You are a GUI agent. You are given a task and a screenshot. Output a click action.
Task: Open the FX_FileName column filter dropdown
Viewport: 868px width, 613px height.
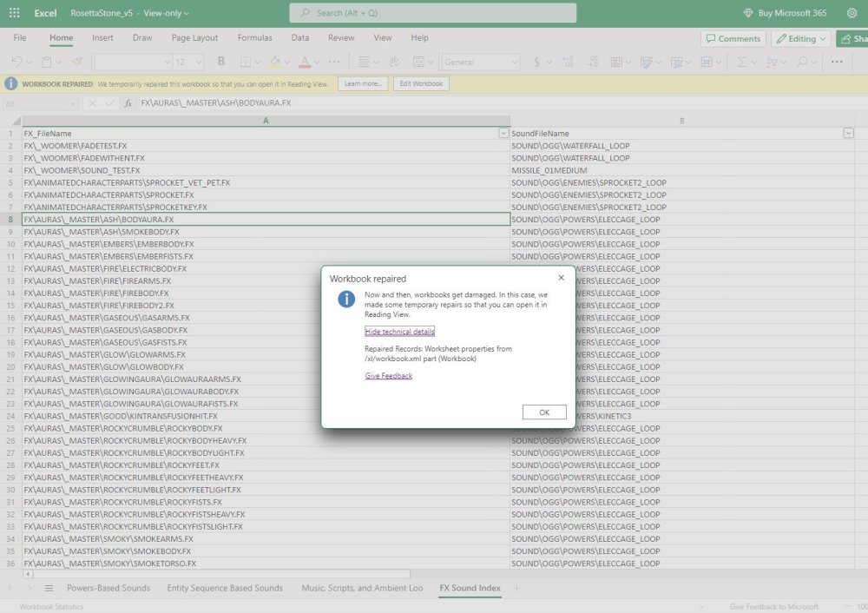tap(503, 134)
